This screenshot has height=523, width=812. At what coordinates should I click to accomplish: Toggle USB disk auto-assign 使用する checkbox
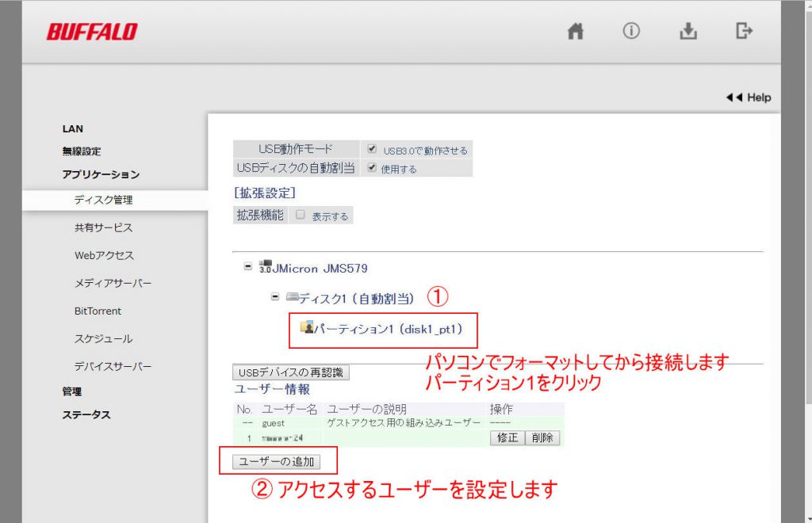(372, 168)
